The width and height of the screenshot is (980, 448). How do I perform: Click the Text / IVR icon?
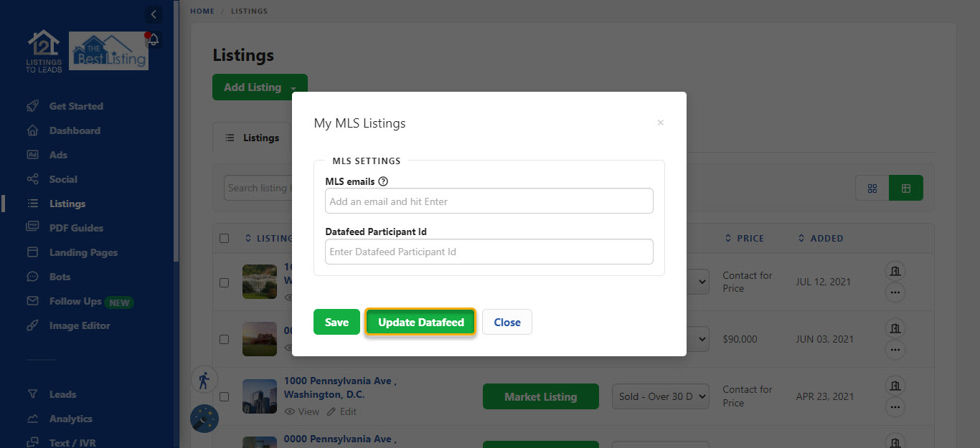(32, 443)
